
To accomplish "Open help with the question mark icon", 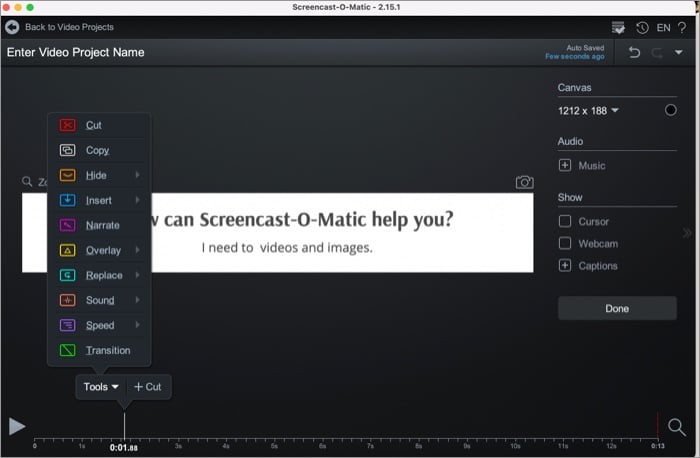I will (x=682, y=28).
